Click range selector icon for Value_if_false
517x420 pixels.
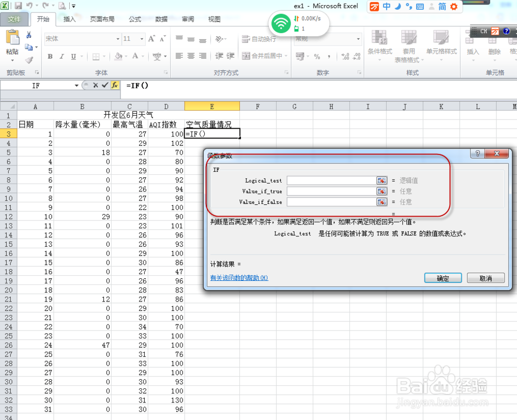[382, 202]
